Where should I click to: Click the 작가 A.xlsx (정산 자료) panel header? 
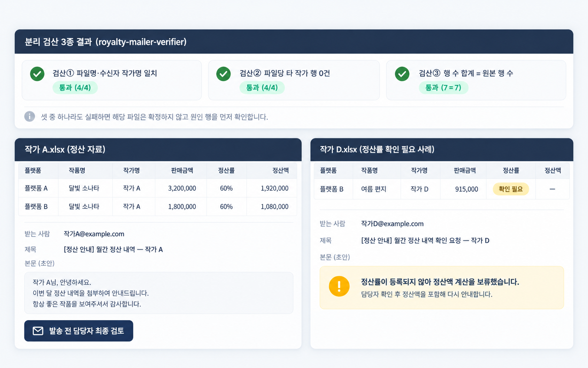(158, 149)
